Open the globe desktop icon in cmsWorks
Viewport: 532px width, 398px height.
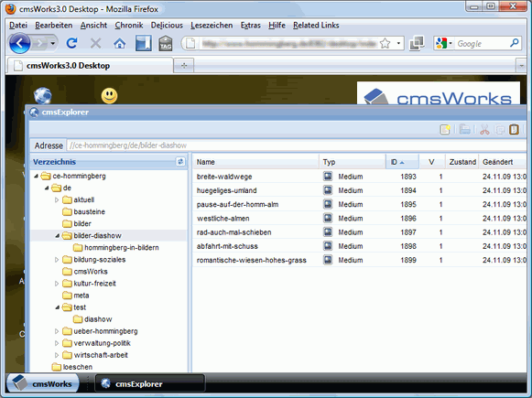pyautogui.click(x=43, y=95)
